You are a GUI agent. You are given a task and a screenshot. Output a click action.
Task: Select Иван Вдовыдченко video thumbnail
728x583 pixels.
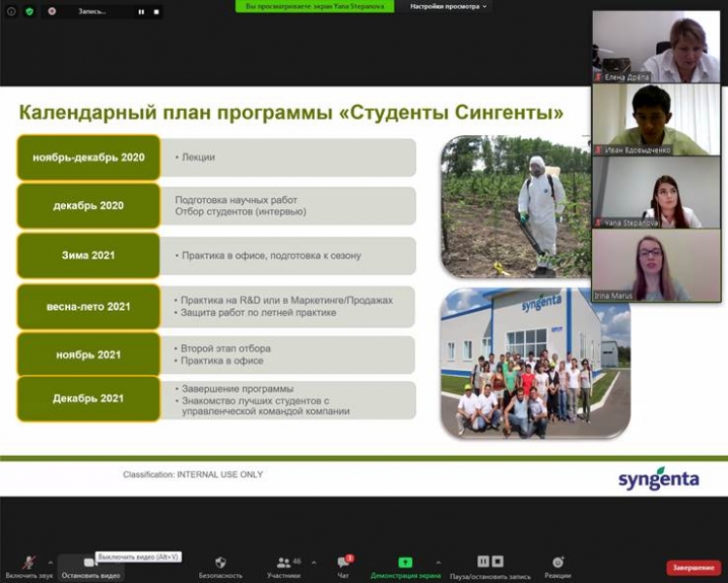[x=656, y=120]
